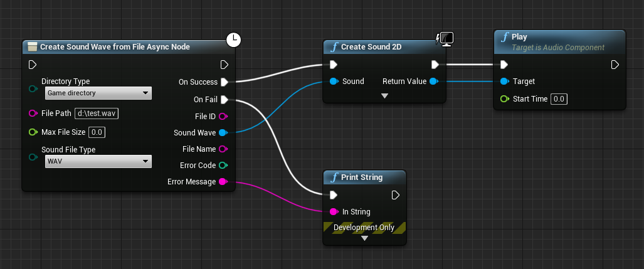Click the File ID output pin
Screen dimensions: 644x269
click(x=223, y=116)
